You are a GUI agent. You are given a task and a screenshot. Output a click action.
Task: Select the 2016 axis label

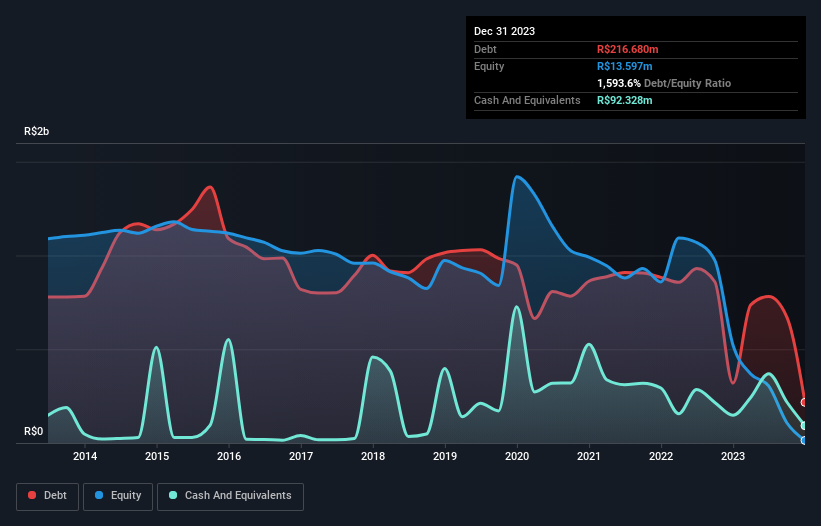(229, 456)
